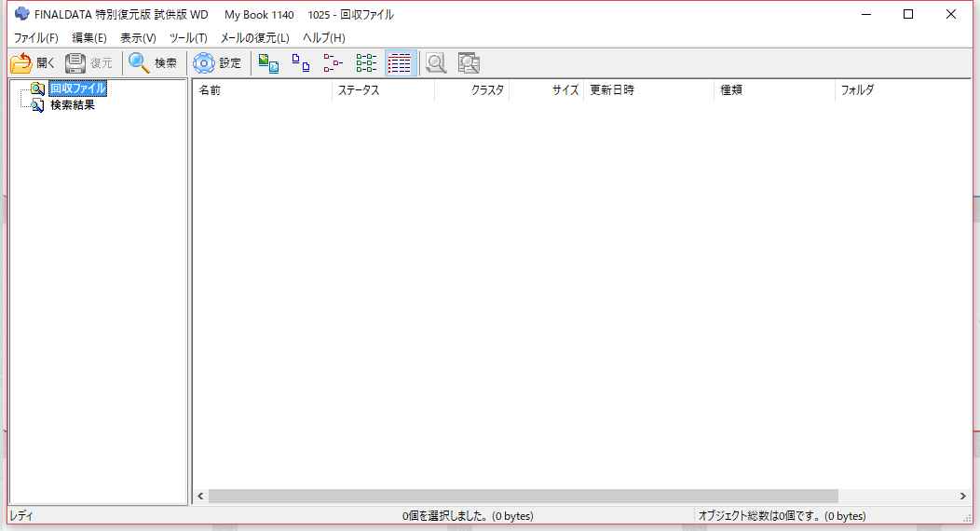Open the ツール(T) menu

(188, 38)
